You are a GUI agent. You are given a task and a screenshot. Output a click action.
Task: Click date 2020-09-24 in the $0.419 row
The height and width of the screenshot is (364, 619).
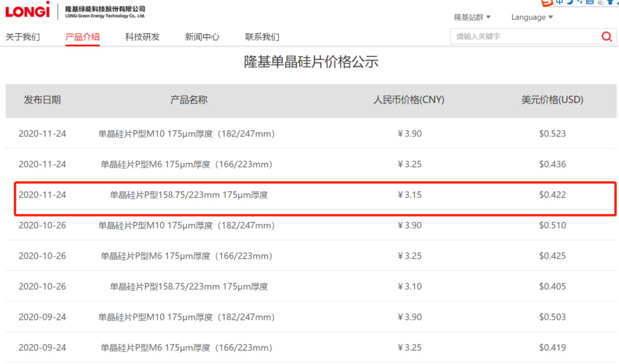point(42,347)
